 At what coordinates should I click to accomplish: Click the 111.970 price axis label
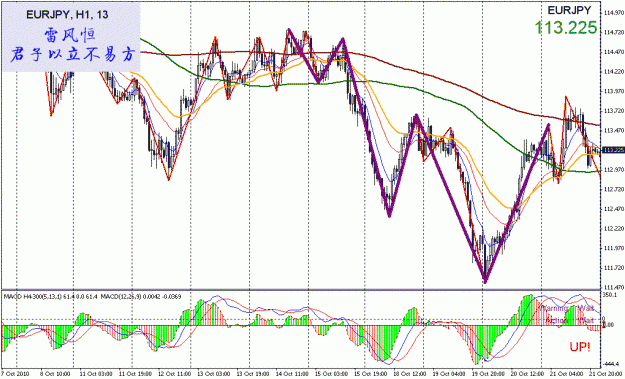click(x=614, y=248)
